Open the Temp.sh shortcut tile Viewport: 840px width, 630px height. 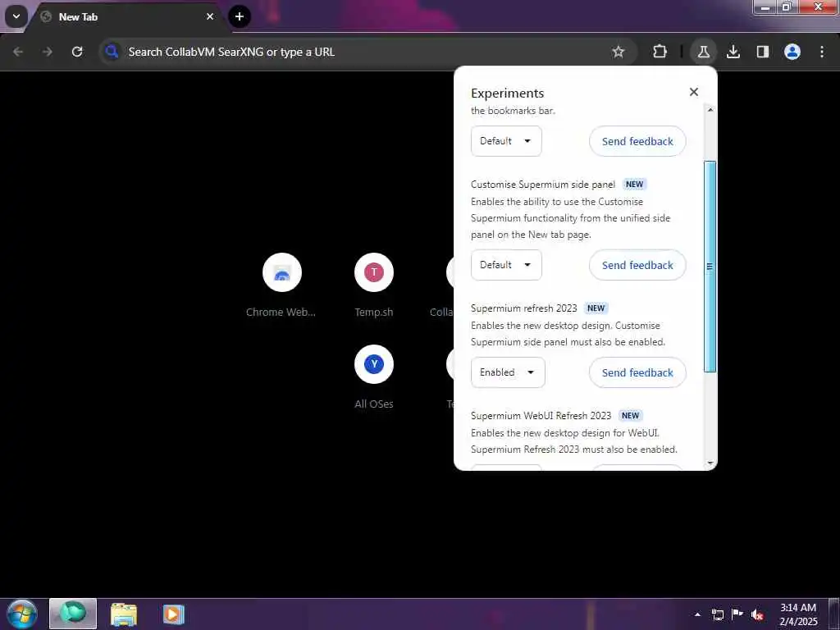click(x=374, y=286)
